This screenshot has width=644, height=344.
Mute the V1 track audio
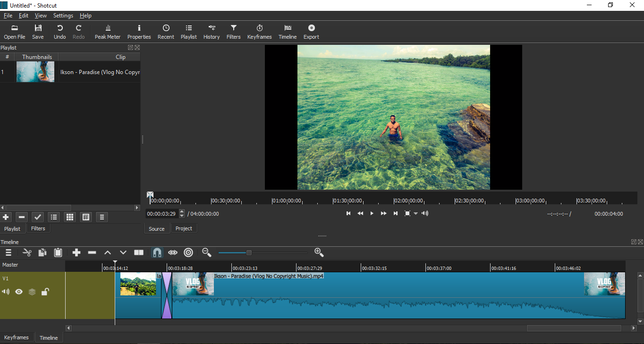[x=6, y=292]
